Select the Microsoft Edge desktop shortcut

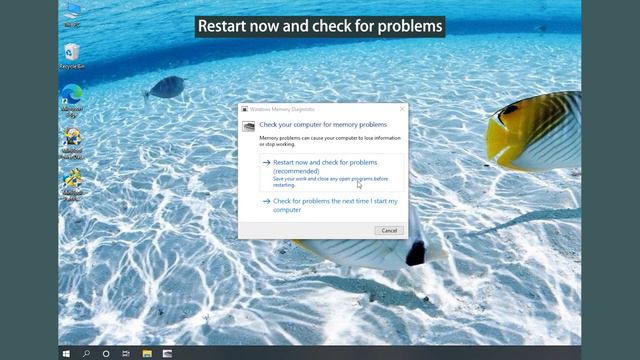(72, 101)
